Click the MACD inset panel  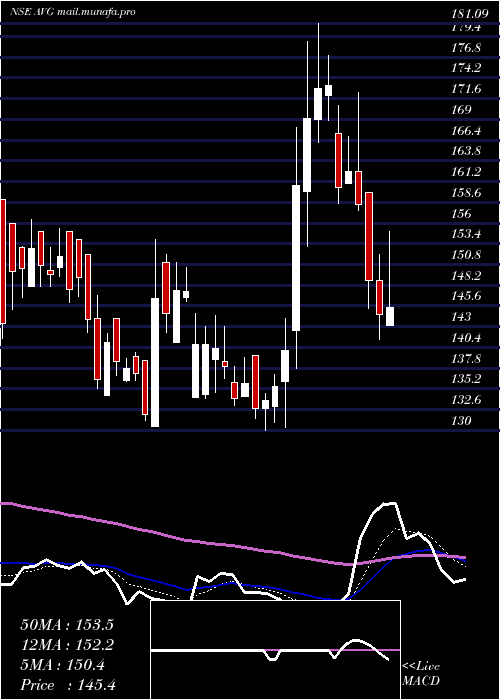pos(275,650)
